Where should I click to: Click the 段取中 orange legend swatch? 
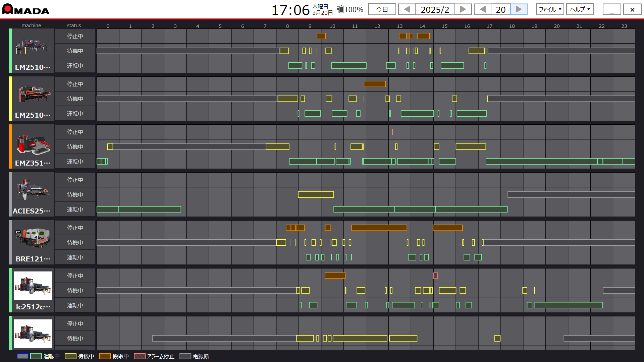point(105,356)
